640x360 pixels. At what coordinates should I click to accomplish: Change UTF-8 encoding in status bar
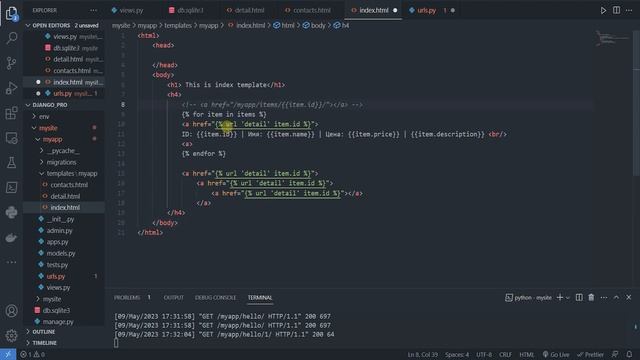(484, 354)
